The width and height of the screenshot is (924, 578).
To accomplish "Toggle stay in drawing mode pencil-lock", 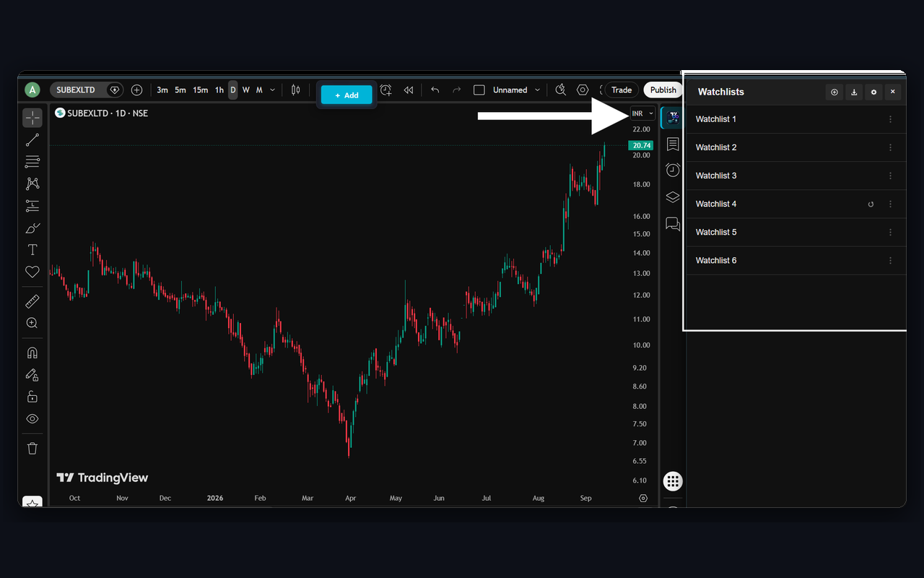I will coord(32,375).
